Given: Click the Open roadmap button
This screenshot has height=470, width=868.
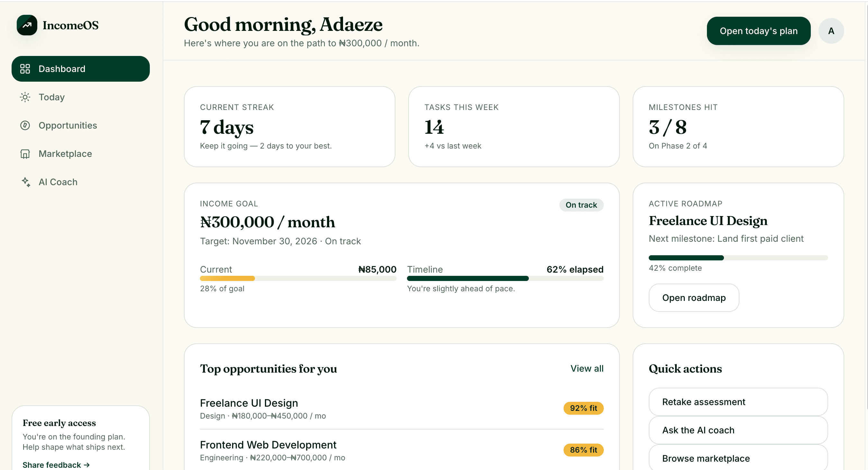Looking at the screenshot, I should coord(694,298).
